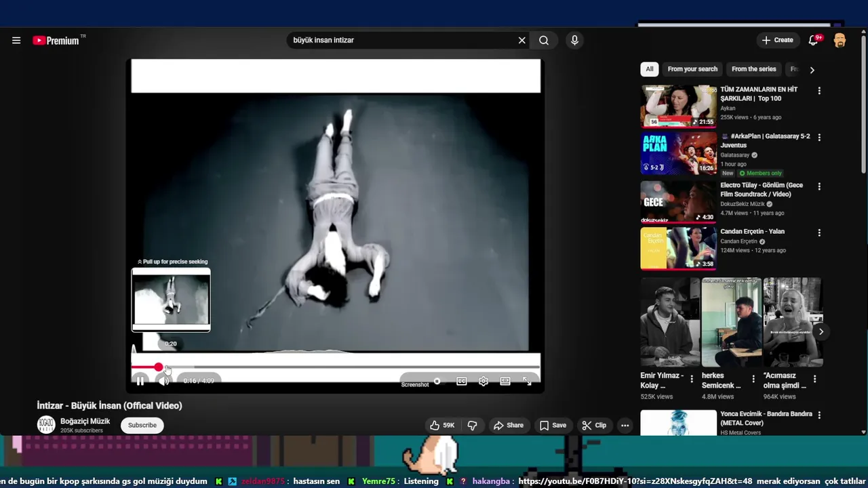Open options for Emir Yılmaz short

tap(692, 379)
